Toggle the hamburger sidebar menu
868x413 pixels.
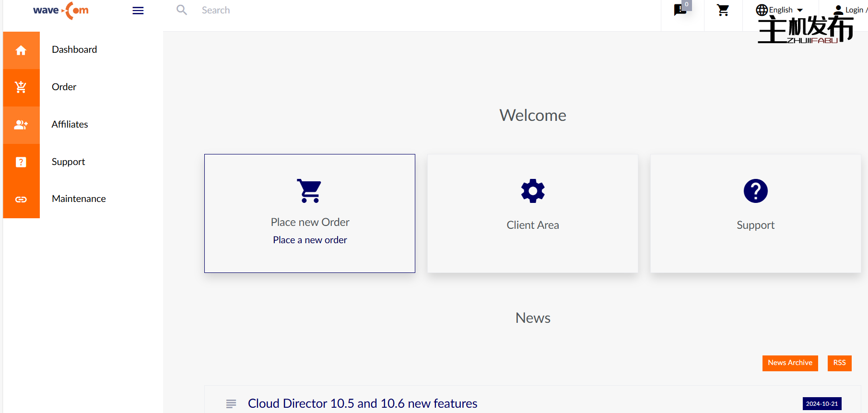click(x=138, y=11)
